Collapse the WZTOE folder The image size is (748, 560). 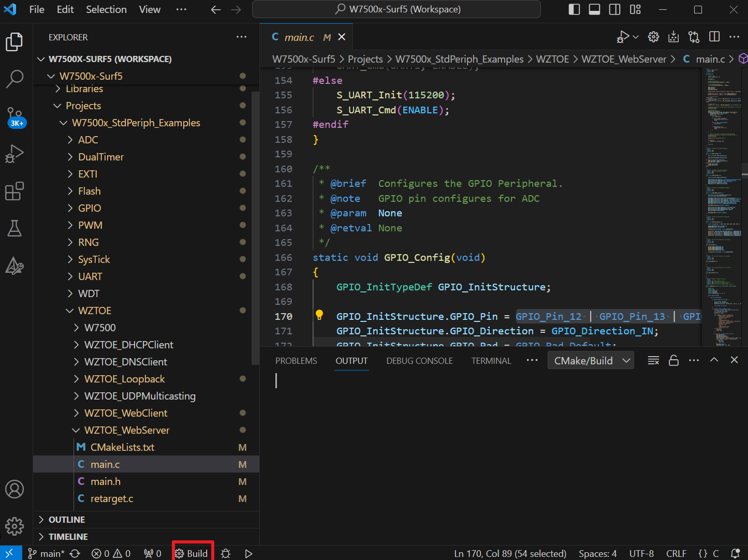pos(146,311)
